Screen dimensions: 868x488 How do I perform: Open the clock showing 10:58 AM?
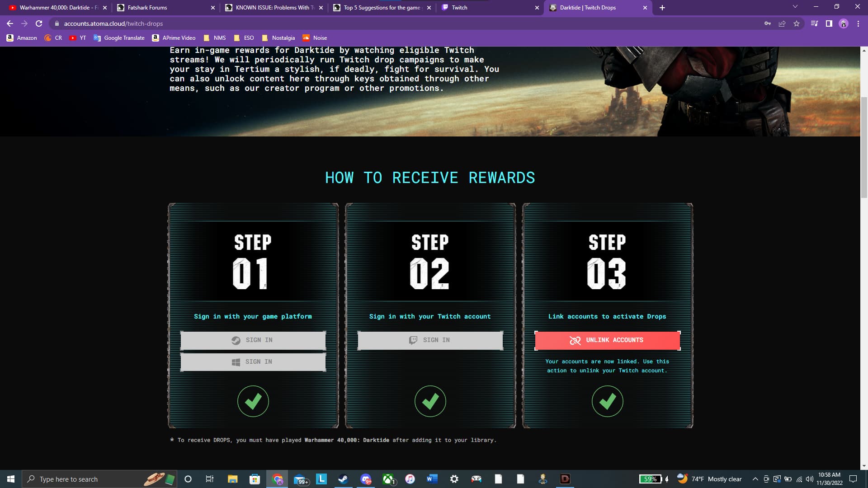(829, 479)
